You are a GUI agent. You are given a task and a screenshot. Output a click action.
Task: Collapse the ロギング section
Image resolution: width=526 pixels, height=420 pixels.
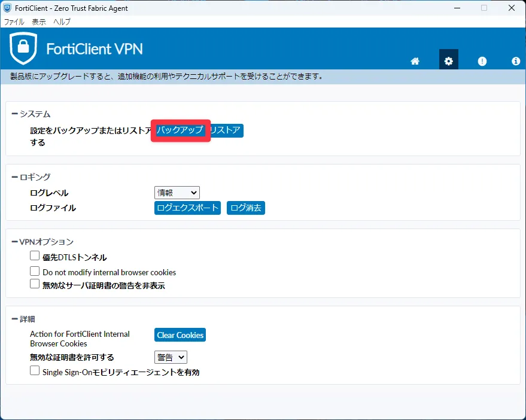14,177
